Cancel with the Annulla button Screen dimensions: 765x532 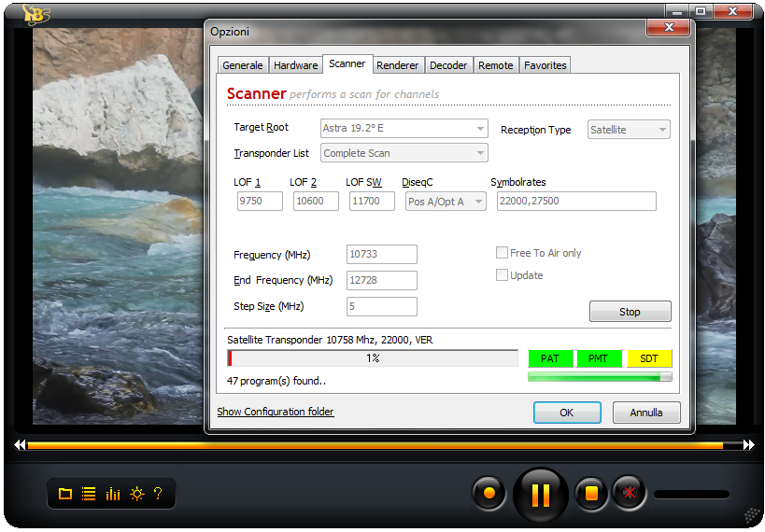pos(646,413)
